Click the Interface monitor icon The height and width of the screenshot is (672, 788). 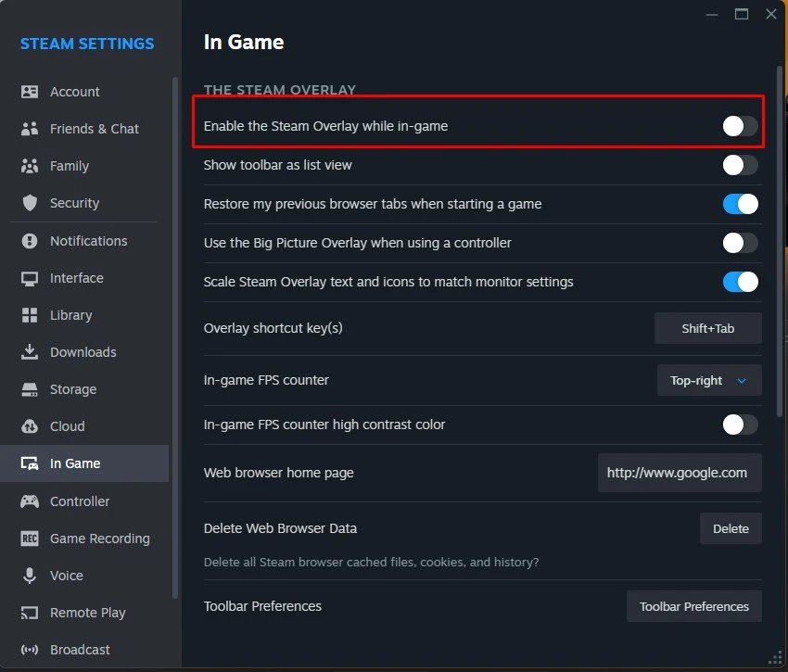(x=30, y=278)
